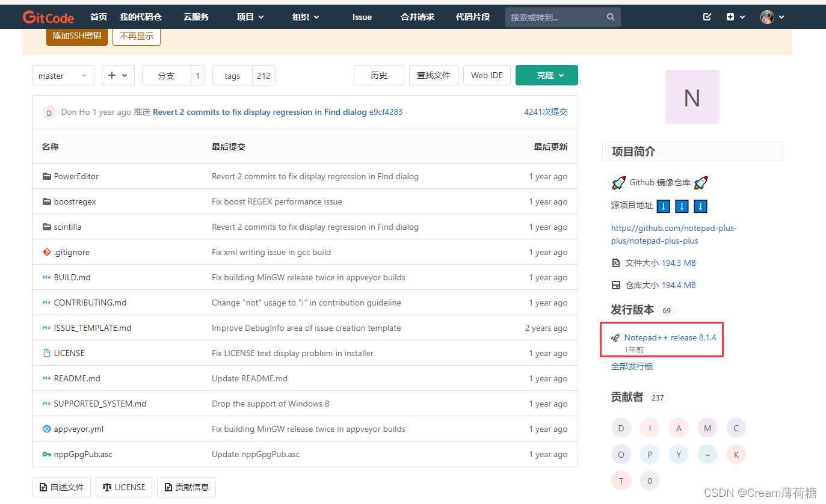Click contributor avatar T
Image resolution: width=826 pixels, height=504 pixels.
pyautogui.click(x=621, y=481)
